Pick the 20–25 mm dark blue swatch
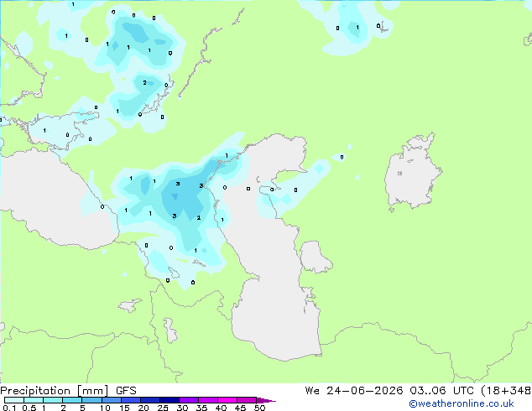This screenshot has width=532, height=411. tap(149, 400)
